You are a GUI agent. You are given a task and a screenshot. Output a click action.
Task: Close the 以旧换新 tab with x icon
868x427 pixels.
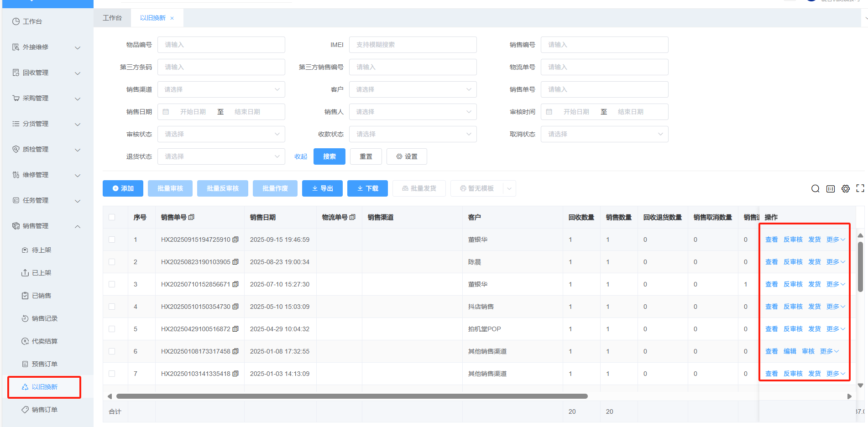172,18
